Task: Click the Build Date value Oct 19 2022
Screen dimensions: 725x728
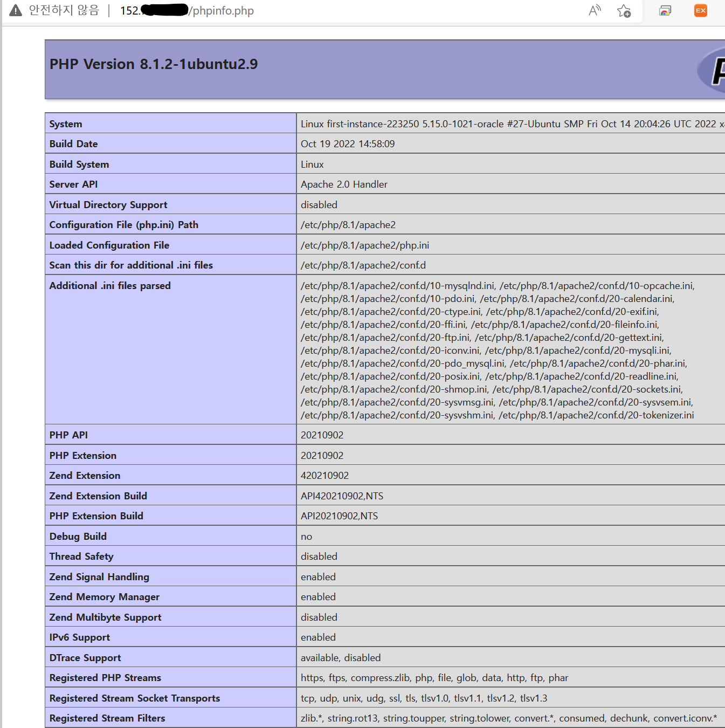Action: (348, 144)
